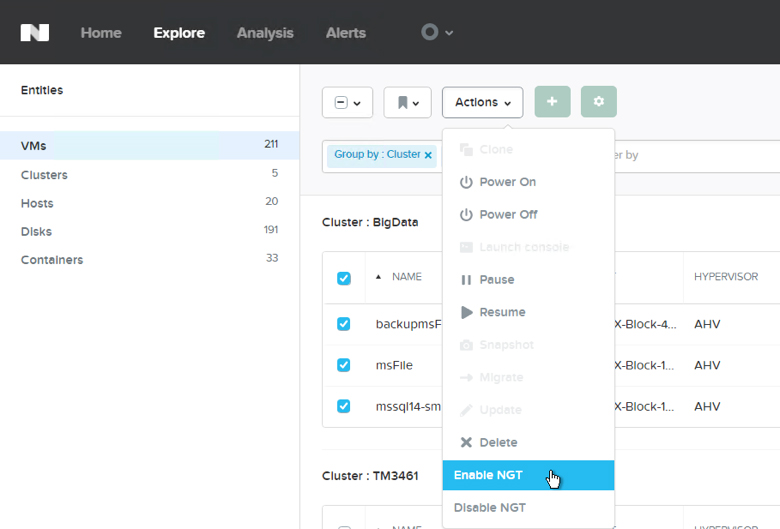
Task: Open the bookmark dropdown button
Action: (407, 102)
